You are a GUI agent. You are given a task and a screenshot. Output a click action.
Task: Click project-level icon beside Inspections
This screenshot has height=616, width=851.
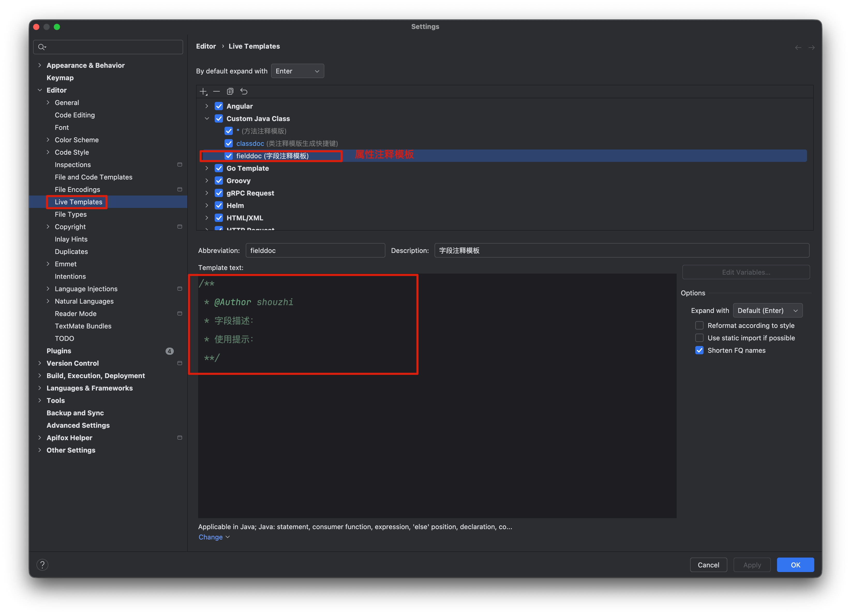click(x=180, y=165)
